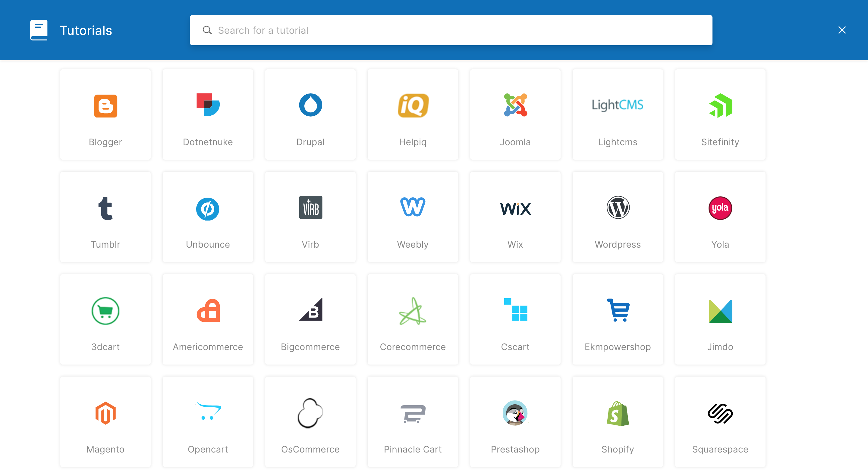Select the Drupal water drop icon
The width and height of the screenshot is (868, 473).
pos(310,105)
